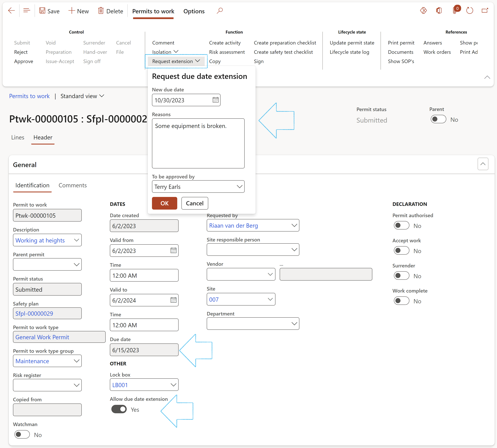Switch to the Lines tab
The height and width of the screenshot is (448, 497).
tap(18, 137)
